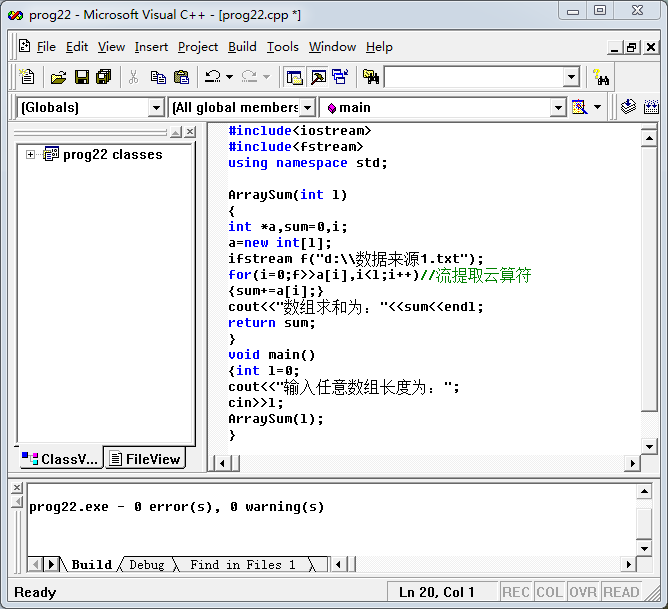Click the Save All icon
The height and width of the screenshot is (609, 668).
[104, 77]
